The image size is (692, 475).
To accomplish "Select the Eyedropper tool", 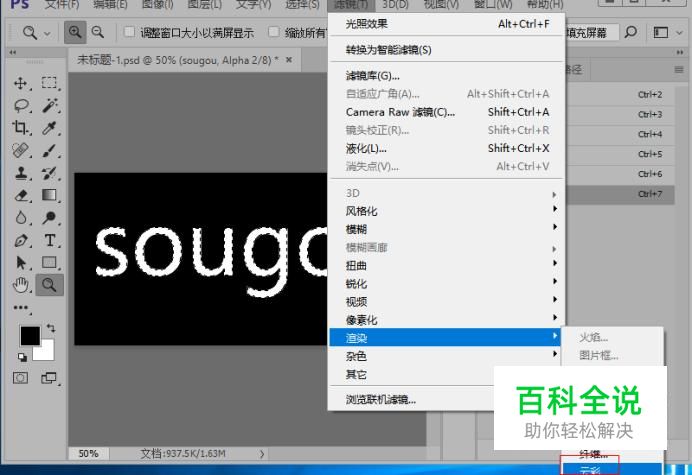I will pyautogui.click(x=49, y=128).
